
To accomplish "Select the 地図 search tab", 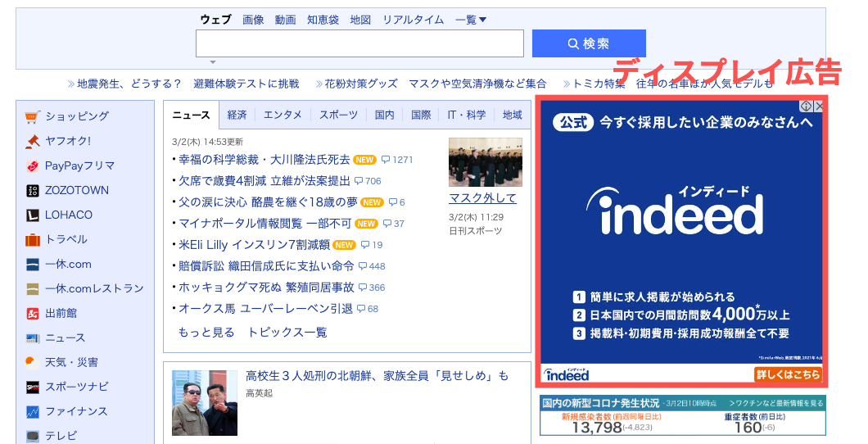I will pyautogui.click(x=360, y=20).
